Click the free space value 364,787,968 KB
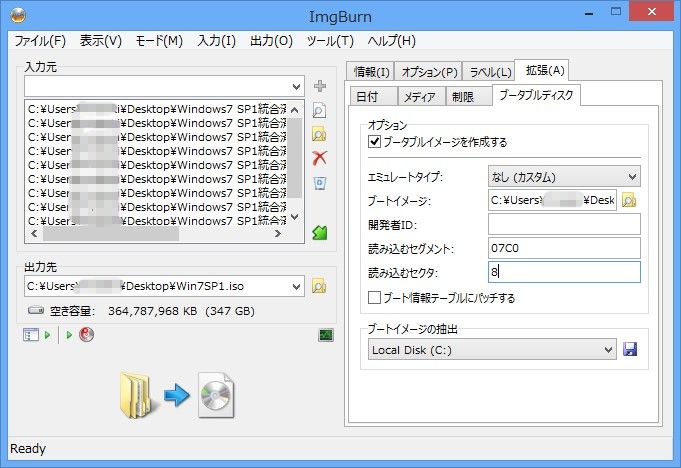Screen dimensions: 681x468 (x=152, y=311)
